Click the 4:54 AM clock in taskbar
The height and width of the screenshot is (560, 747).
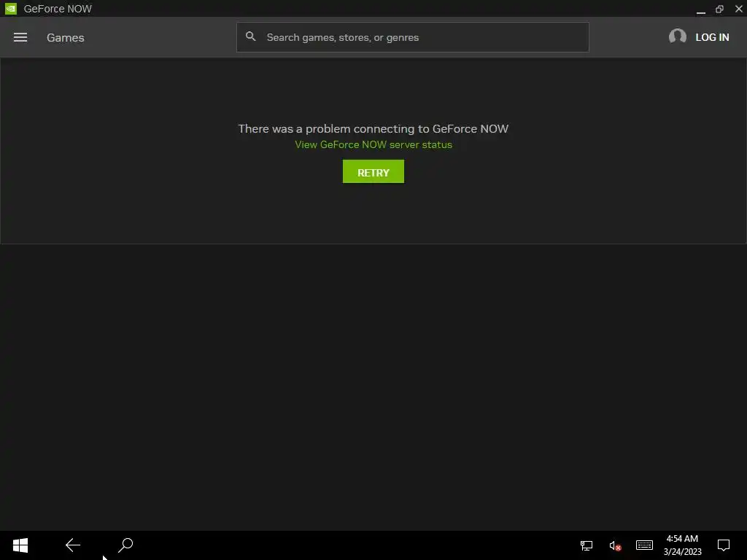pyautogui.click(x=682, y=539)
